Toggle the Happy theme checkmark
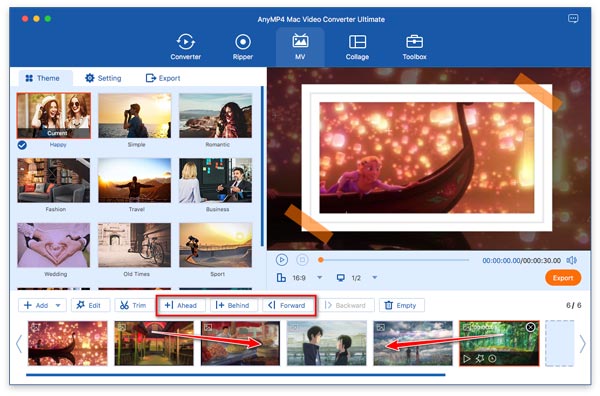The height and width of the screenshot is (396, 600). 22,145
